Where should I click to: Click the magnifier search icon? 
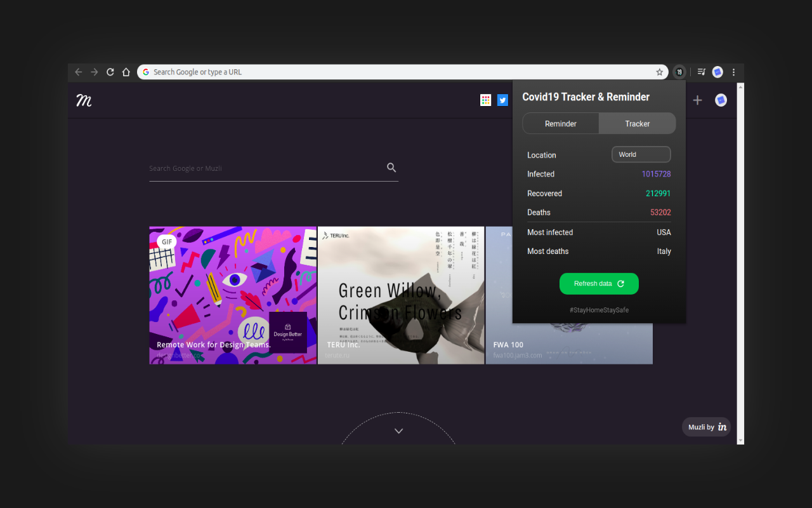391,168
